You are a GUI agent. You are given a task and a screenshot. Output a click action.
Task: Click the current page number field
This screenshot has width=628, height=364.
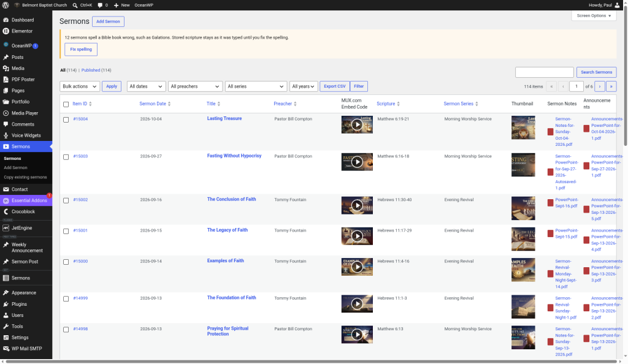[x=576, y=86]
